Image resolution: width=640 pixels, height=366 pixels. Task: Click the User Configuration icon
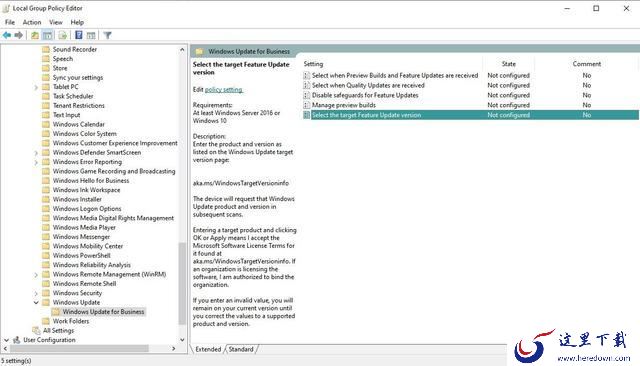tap(17, 340)
